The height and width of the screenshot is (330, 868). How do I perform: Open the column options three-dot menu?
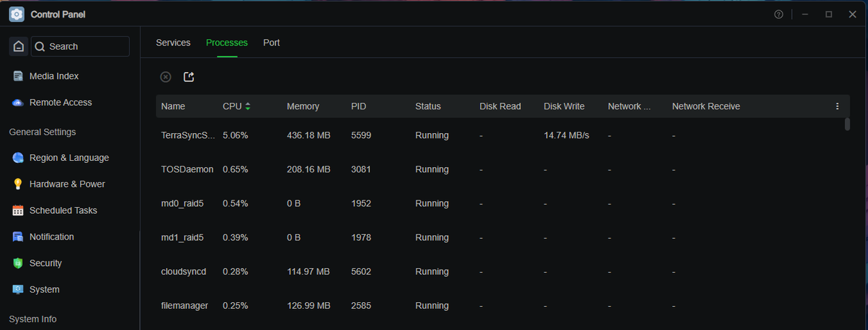coord(837,107)
